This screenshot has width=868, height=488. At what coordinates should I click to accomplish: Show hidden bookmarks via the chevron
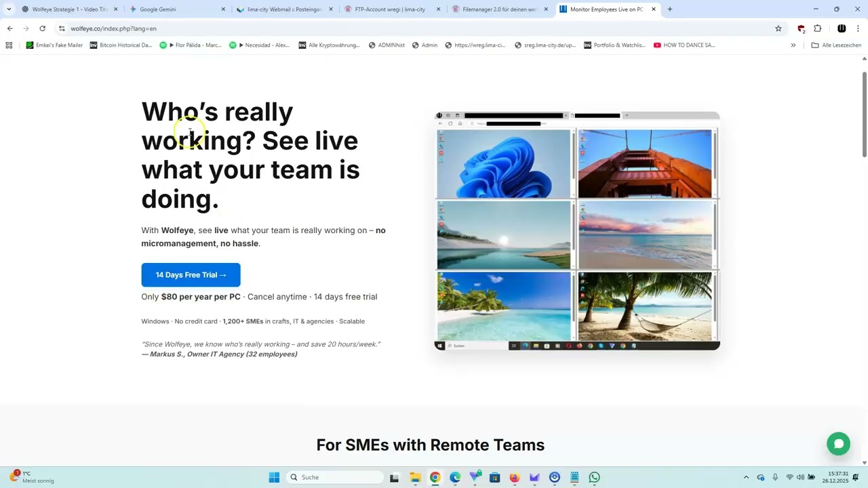click(x=793, y=45)
